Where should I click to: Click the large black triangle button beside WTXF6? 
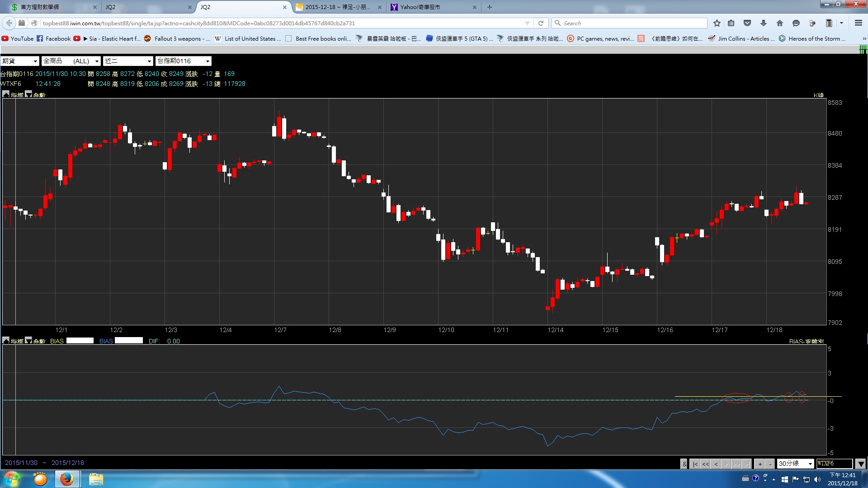860,464
